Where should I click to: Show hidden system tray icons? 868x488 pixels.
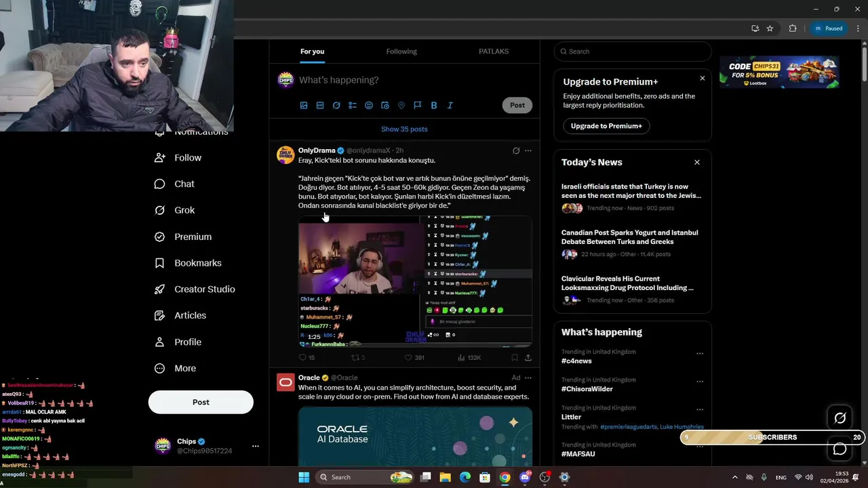[735, 477]
